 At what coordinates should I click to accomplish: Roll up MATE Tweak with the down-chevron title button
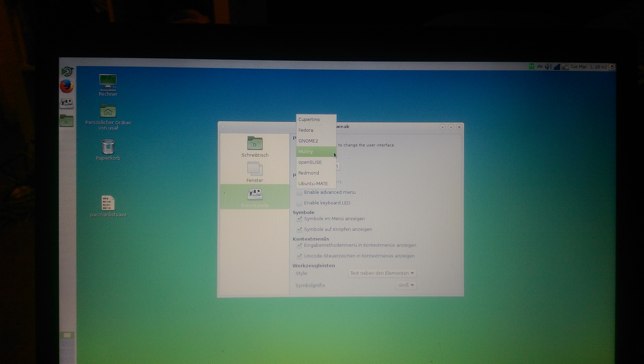pyautogui.click(x=443, y=127)
